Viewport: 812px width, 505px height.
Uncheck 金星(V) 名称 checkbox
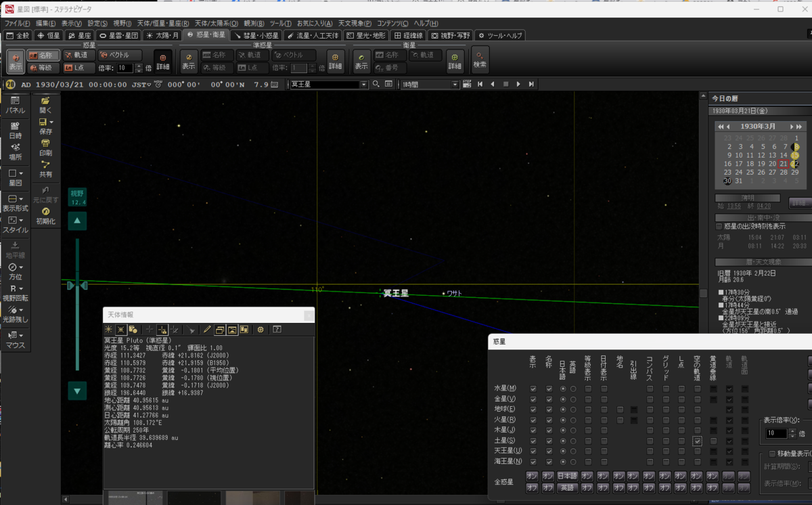click(x=549, y=399)
